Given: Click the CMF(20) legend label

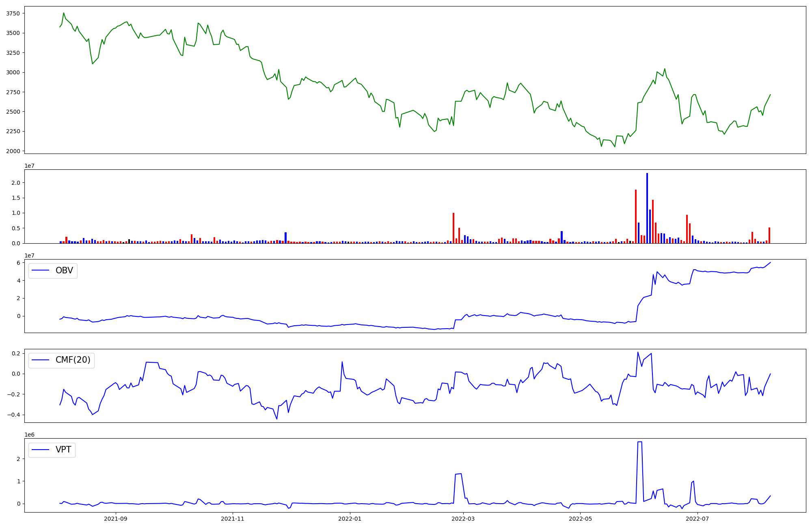Looking at the screenshot, I should point(73,360).
